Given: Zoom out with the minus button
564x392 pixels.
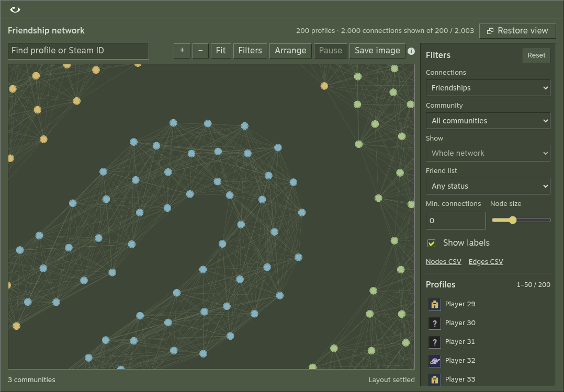Looking at the screenshot, I should pyautogui.click(x=200, y=51).
